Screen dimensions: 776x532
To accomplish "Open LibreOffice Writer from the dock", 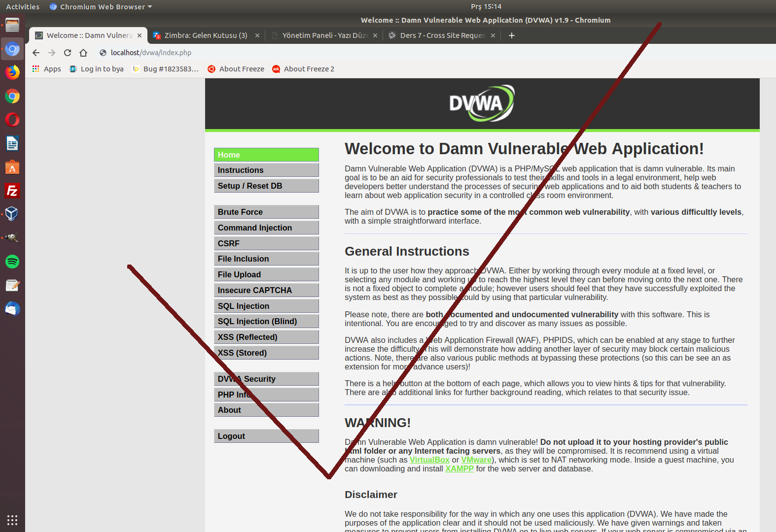I will point(12,143).
